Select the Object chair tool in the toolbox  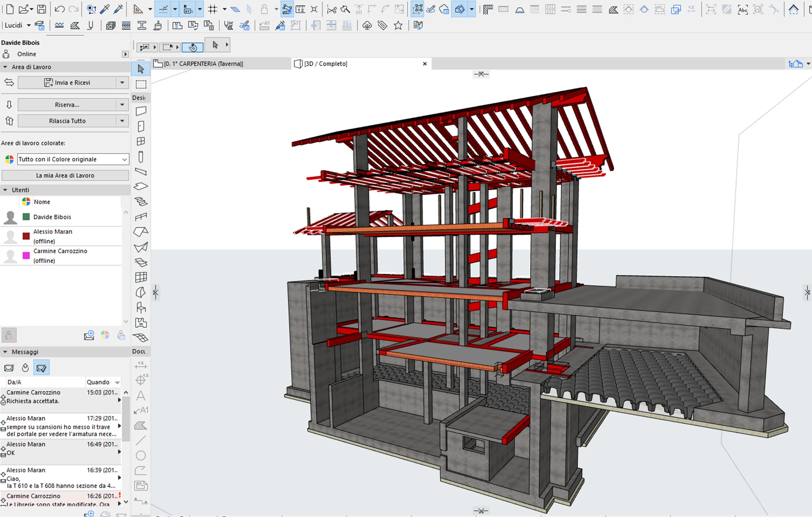tap(141, 307)
